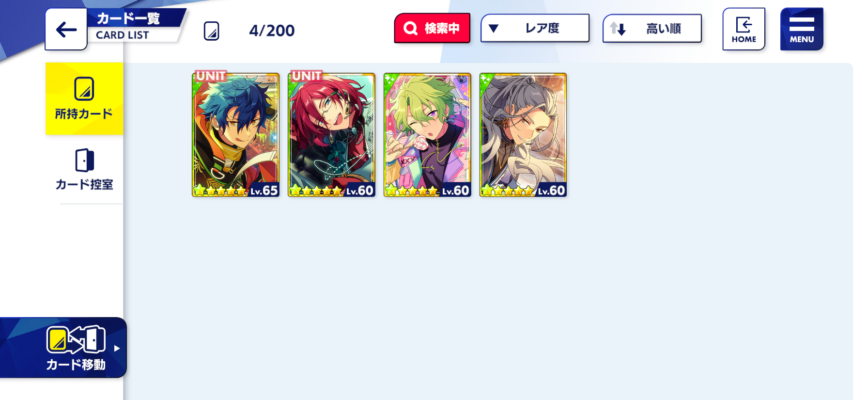The height and width of the screenshot is (400, 868).
Task: Click the triangle arrow in レア度 box
Action: coord(494,29)
